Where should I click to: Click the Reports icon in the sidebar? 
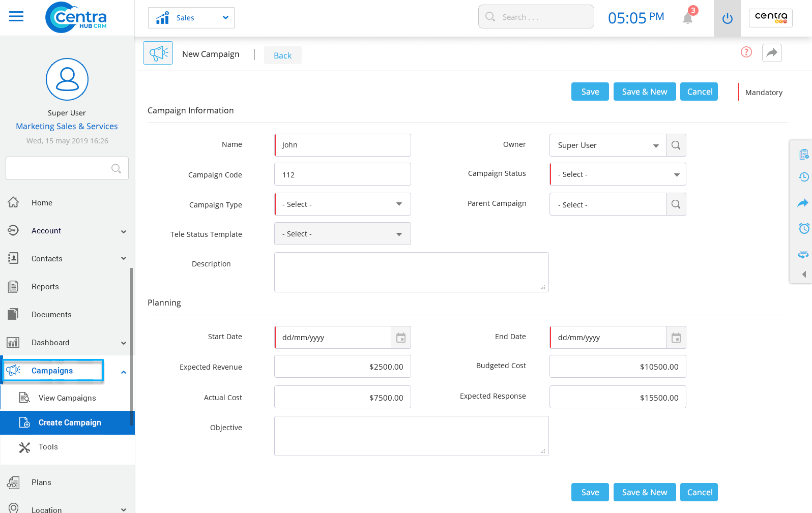point(13,287)
